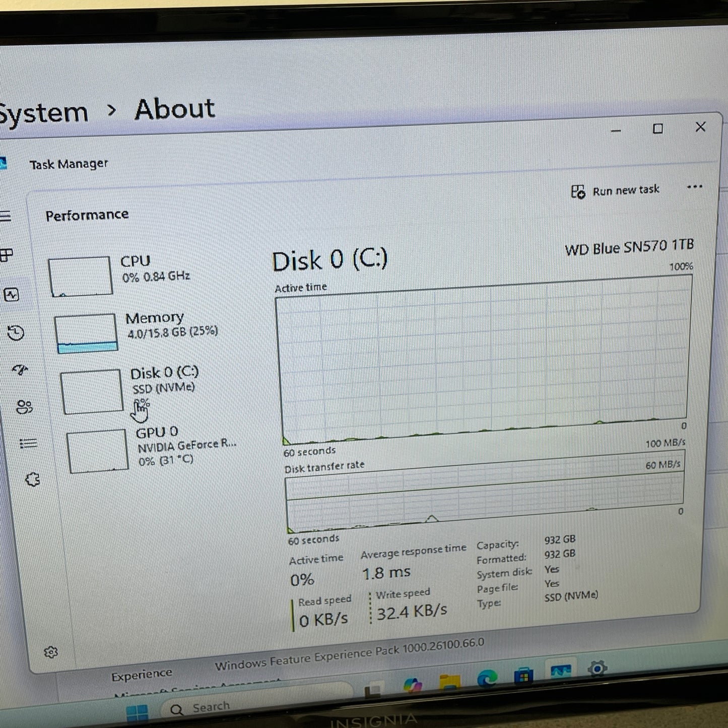This screenshot has width=728, height=728.
Task: Click Windows Feature Experience Pack version in Settings
Action: (350, 654)
